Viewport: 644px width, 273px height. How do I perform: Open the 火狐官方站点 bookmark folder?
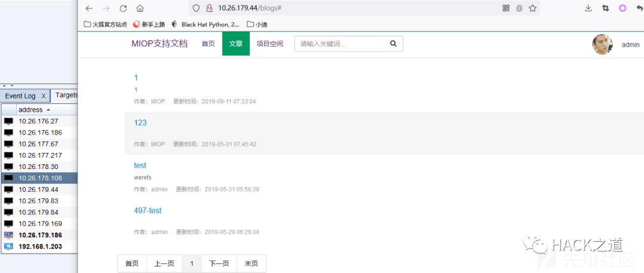coord(106,24)
